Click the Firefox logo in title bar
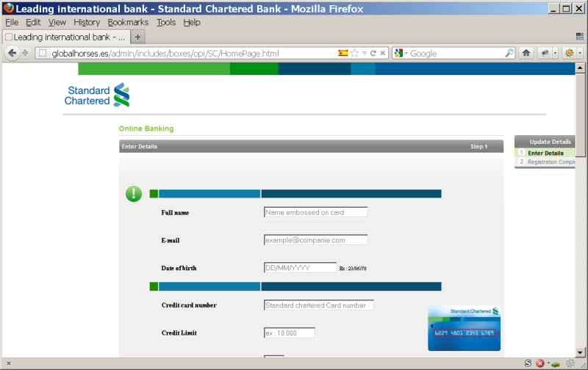The width and height of the screenshot is (588, 370). click(x=8, y=8)
